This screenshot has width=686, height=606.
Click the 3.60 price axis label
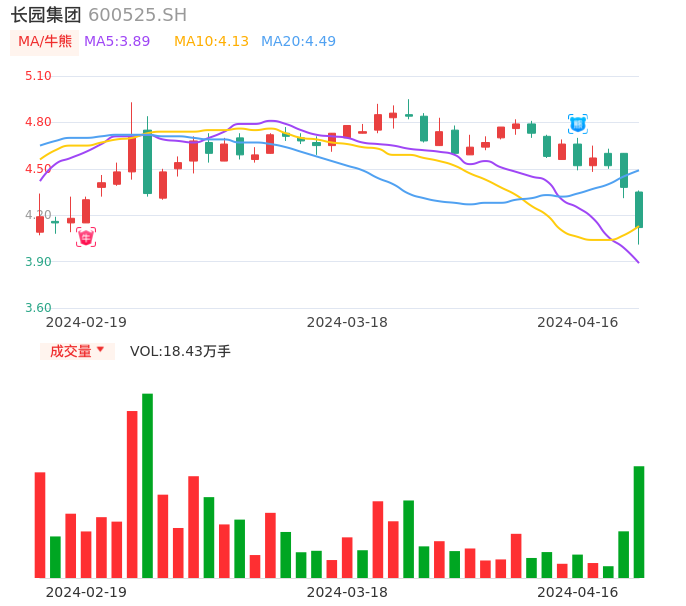[38, 308]
